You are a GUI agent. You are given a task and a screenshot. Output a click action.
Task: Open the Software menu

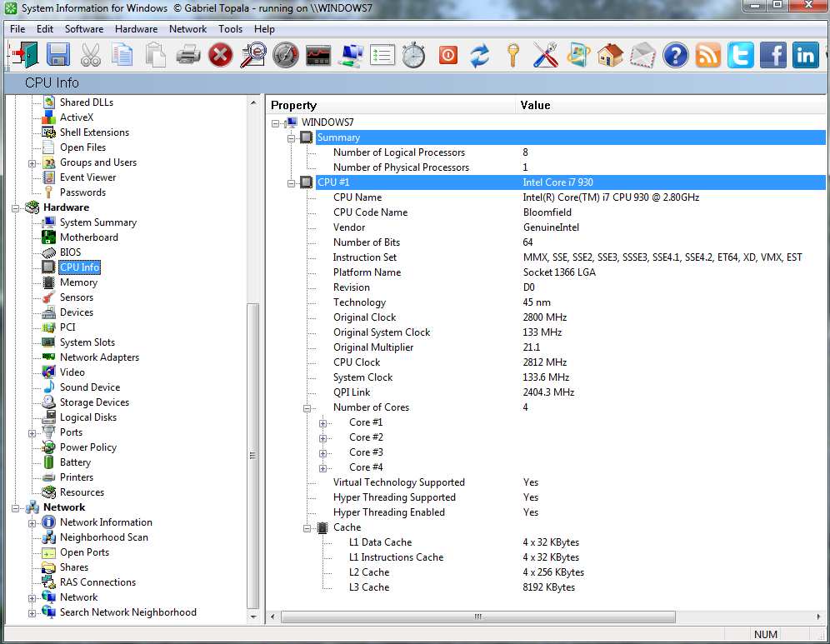[84, 29]
